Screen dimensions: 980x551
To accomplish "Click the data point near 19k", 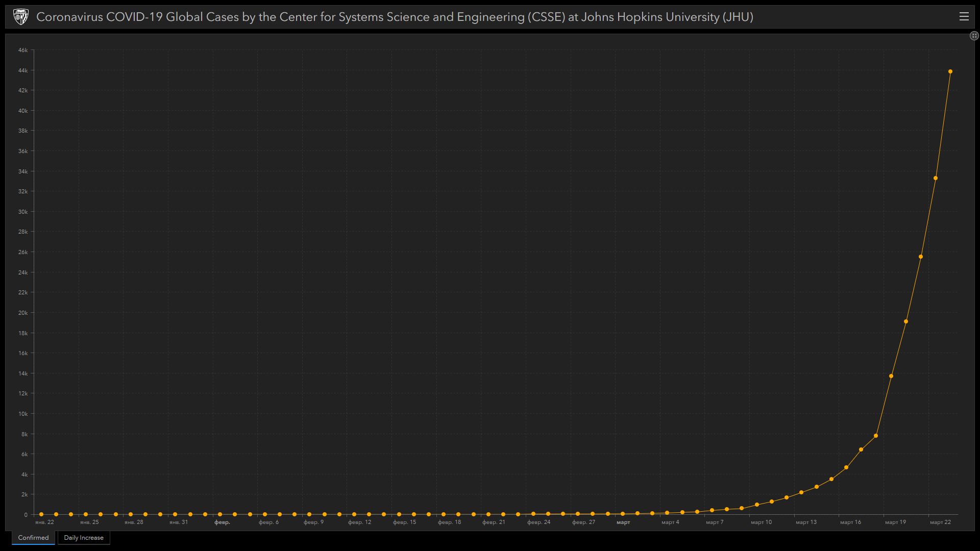I will [x=905, y=321].
